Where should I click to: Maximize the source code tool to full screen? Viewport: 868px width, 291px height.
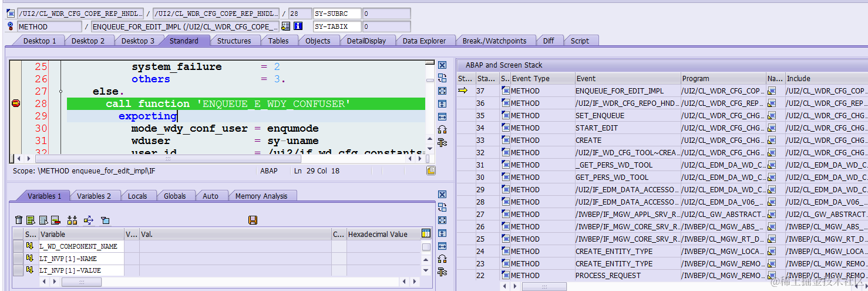tap(442, 91)
